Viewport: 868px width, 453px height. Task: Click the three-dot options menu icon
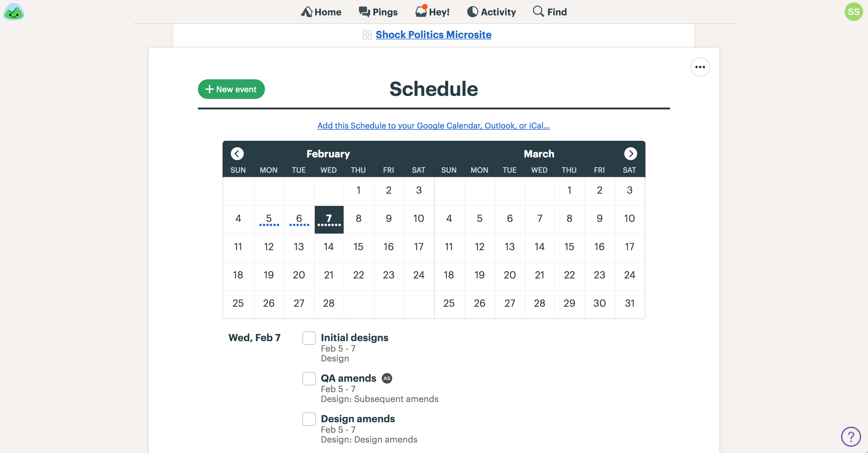click(x=700, y=67)
